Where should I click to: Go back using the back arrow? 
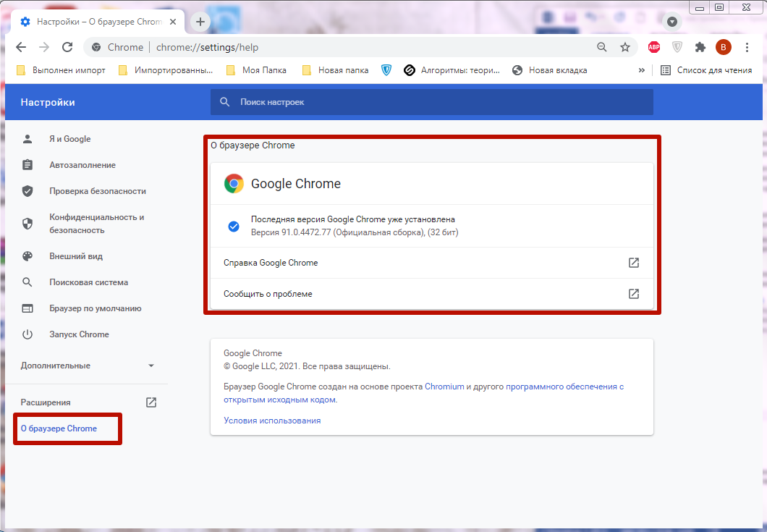click(21, 47)
